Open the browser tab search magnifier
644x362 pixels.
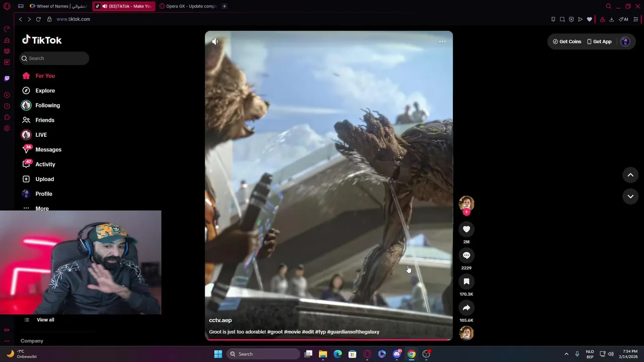(609, 6)
